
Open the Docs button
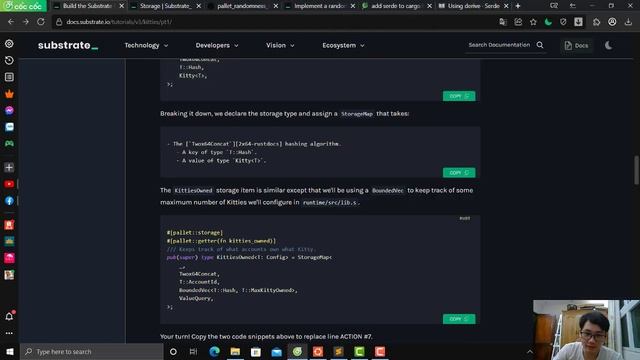(x=576, y=45)
